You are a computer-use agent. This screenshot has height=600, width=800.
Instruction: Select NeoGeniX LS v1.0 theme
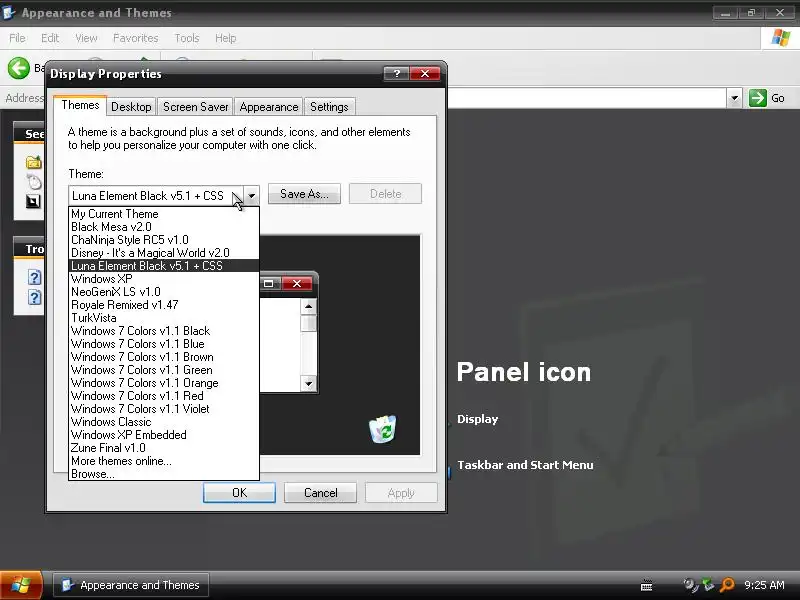[x=164, y=292]
